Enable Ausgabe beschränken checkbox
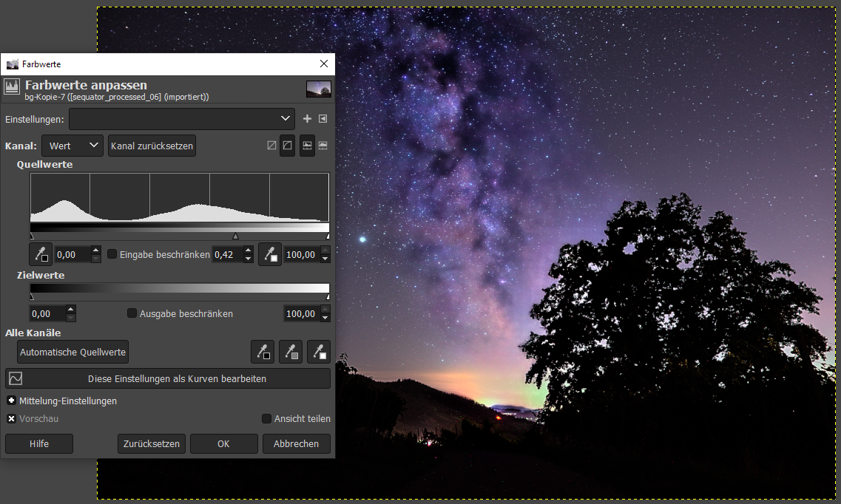Viewport: 841px width, 504px height. point(132,313)
